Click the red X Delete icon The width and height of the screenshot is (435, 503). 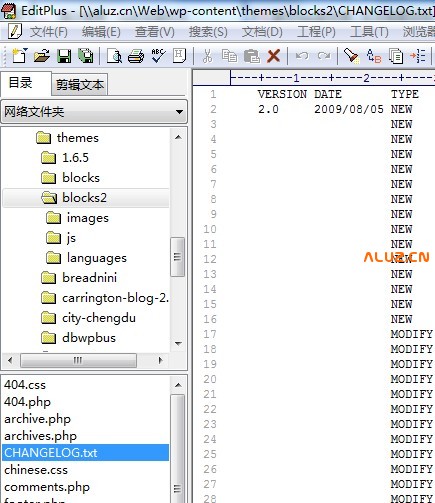pyautogui.click(x=273, y=56)
